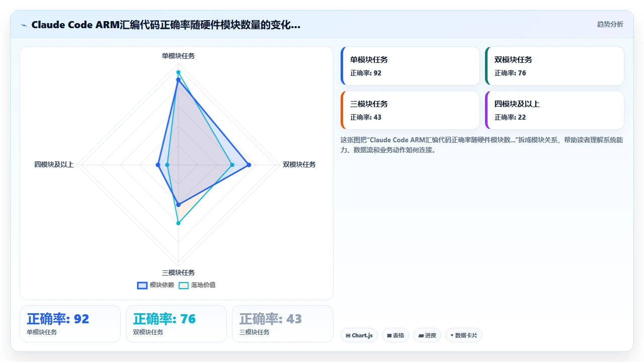Screen dimensions: 644x362
Task: Click the 趋势分析 label in the header
Action: (x=610, y=24)
